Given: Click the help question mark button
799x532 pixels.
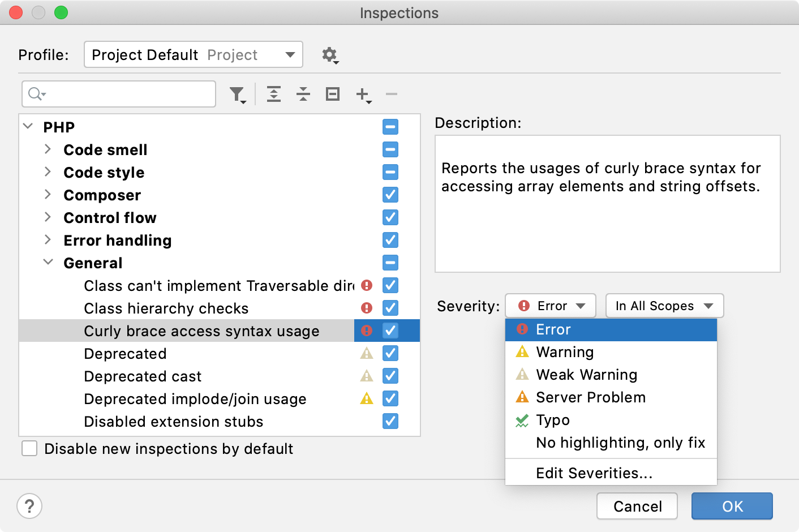Looking at the screenshot, I should point(29,506).
